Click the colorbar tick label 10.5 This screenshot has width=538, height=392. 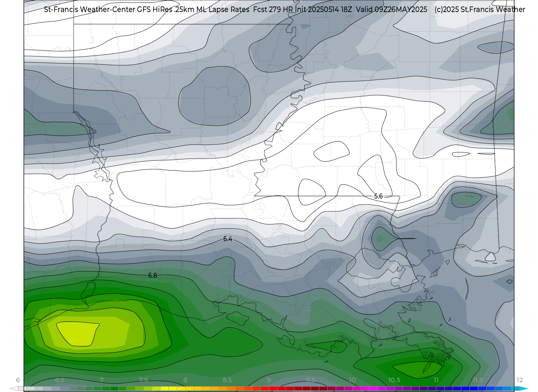coord(394,380)
